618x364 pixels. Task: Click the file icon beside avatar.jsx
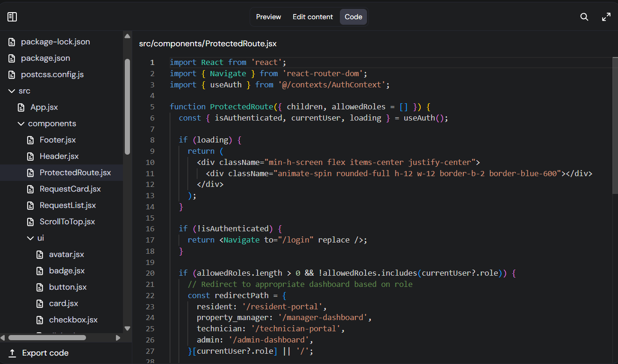(x=40, y=255)
